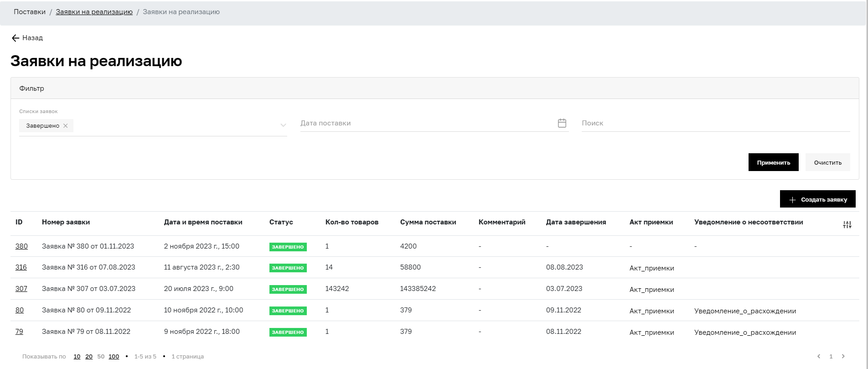Image resolution: width=868 pixels, height=369 pixels.
Task: Click quantity value 143242
Action: (x=337, y=289)
